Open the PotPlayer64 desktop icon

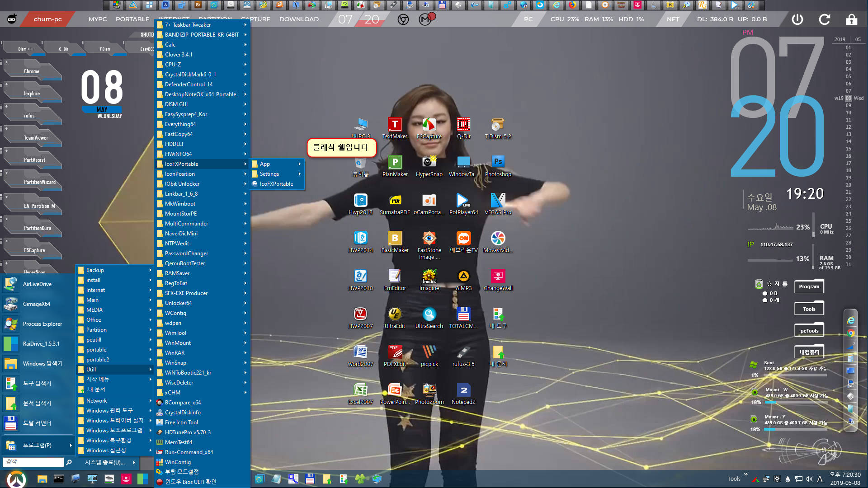tap(463, 204)
